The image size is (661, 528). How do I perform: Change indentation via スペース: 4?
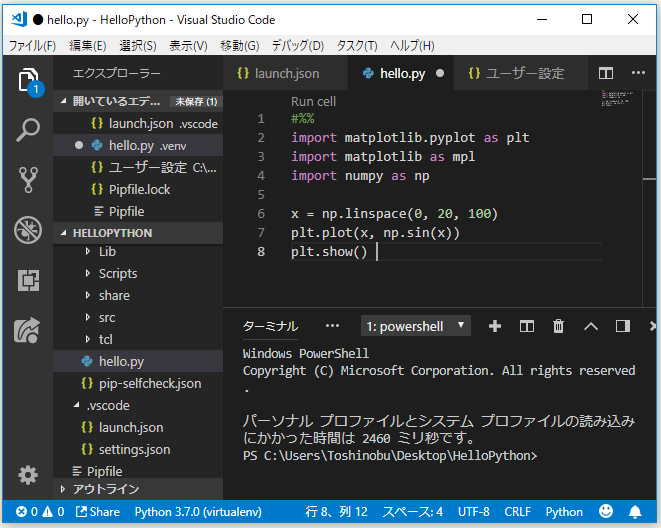point(412,512)
